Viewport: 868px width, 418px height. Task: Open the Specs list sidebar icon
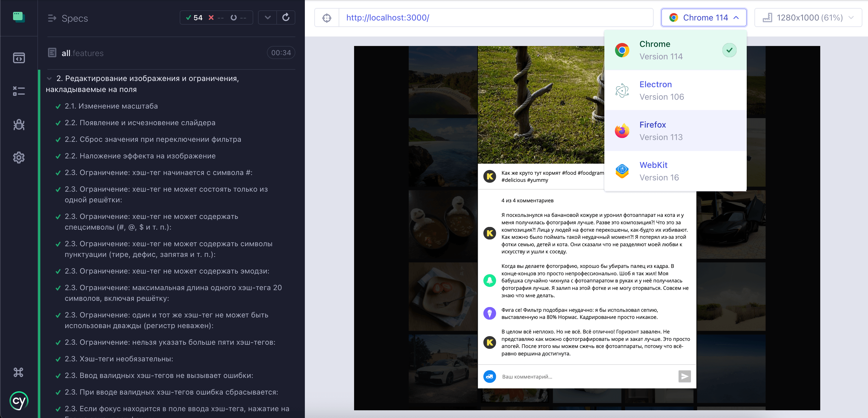(19, 58)
